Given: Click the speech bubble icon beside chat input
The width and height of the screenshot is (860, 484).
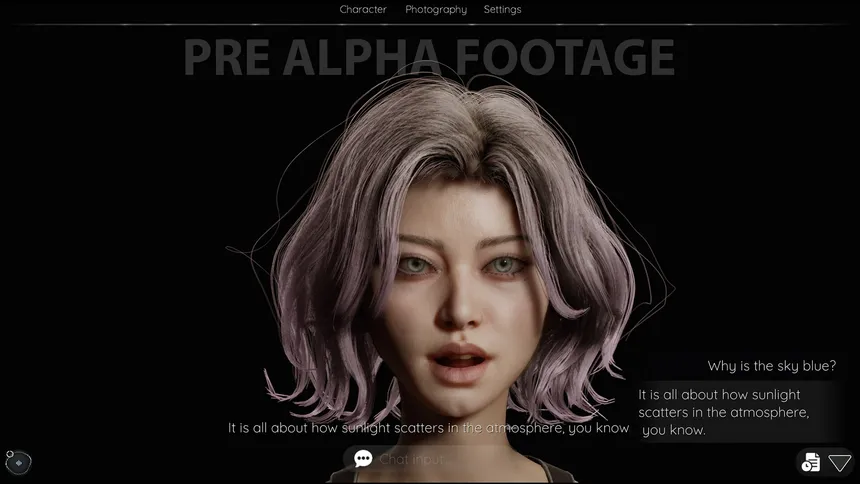Looking at the screenshot, I should tap(363, 458).
